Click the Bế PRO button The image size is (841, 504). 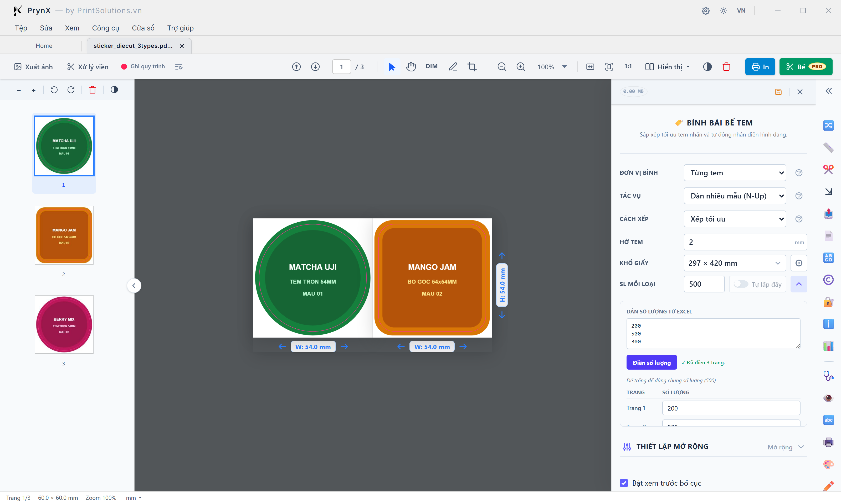806,67
